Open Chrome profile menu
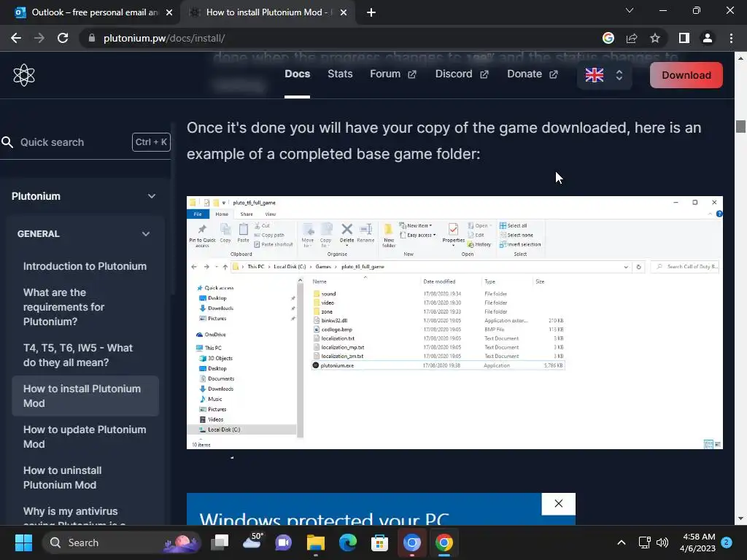747x560 pixels. click(x=708, y=38)
